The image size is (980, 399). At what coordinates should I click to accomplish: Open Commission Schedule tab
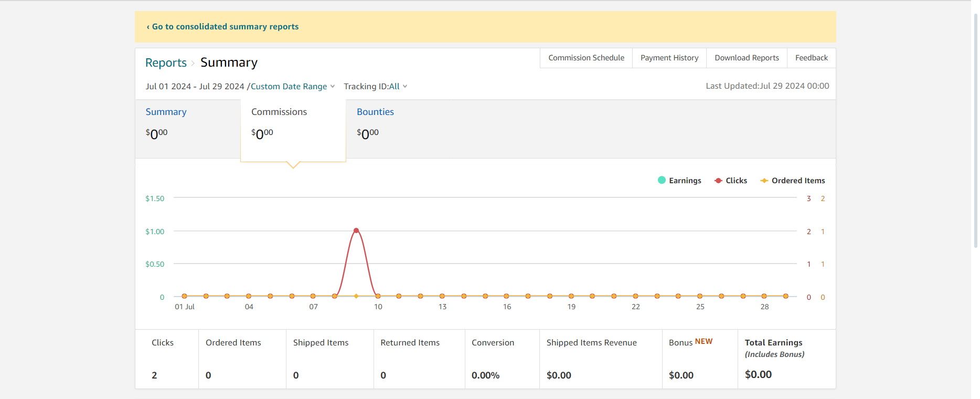[x=586, y=58]
